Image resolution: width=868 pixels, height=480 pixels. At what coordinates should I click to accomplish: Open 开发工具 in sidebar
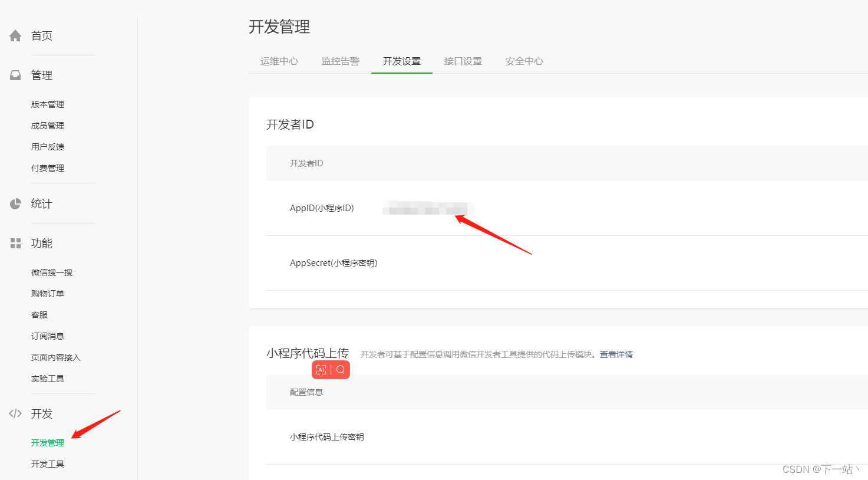(x=48, y=464)
